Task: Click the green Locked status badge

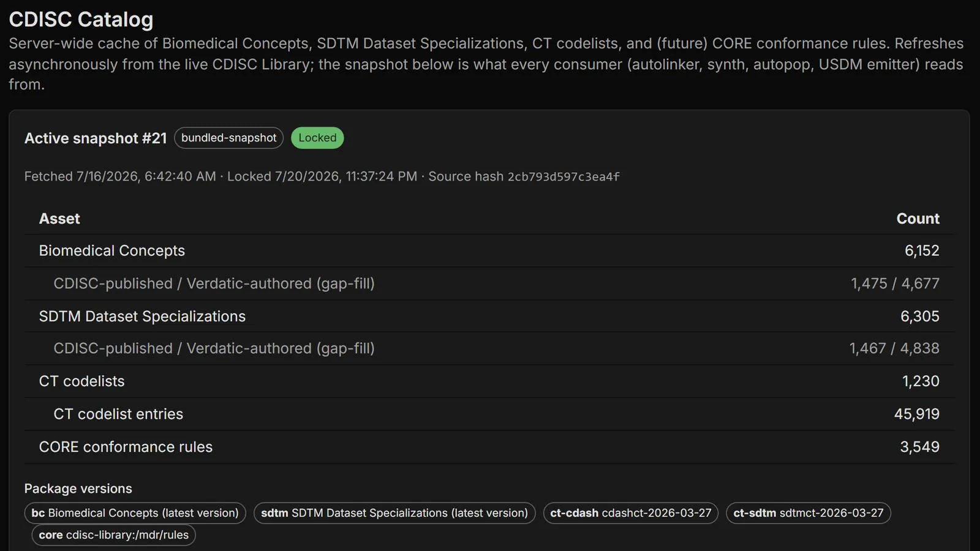Action: (x=317, y=138)
